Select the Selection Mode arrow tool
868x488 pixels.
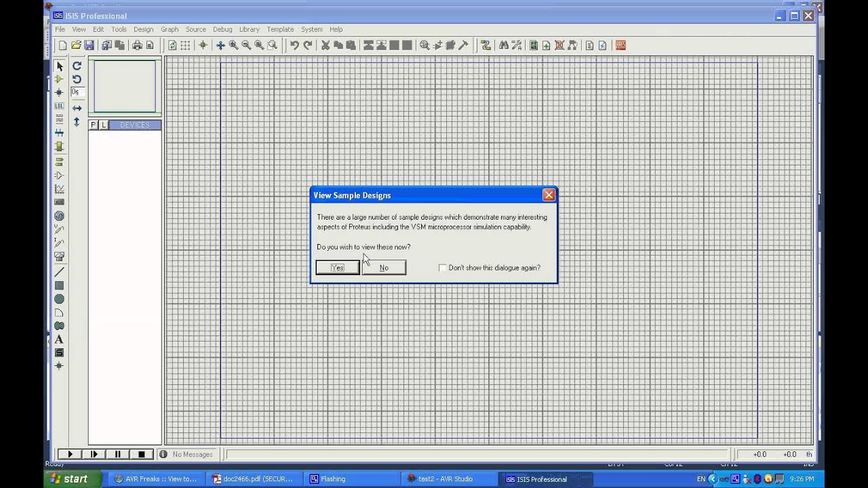[x=59, y=66]
